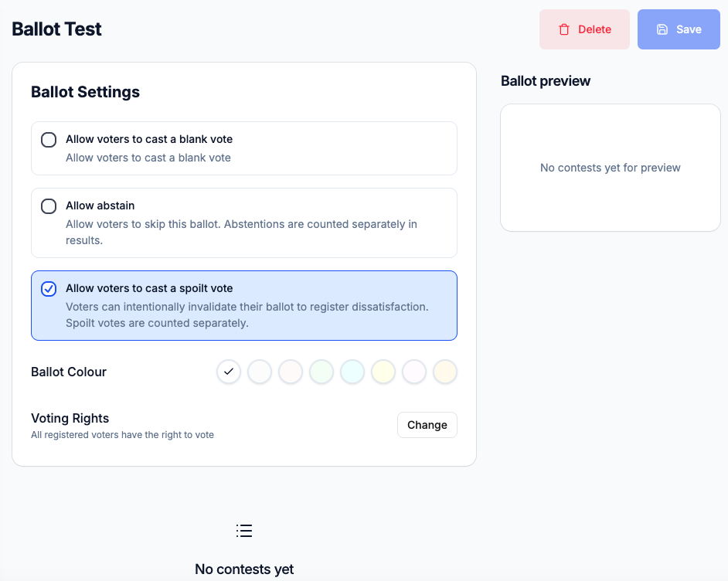The image size is (728, 581).
Task: Click the Allow abstain description text
Action: pos(241,232)
